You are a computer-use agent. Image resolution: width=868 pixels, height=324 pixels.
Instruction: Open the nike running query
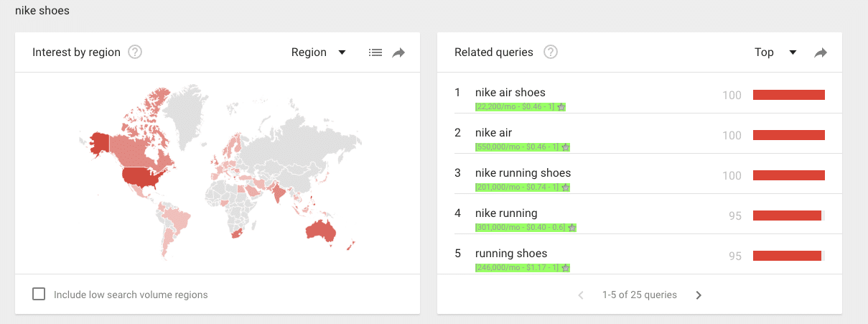point(506,213)
